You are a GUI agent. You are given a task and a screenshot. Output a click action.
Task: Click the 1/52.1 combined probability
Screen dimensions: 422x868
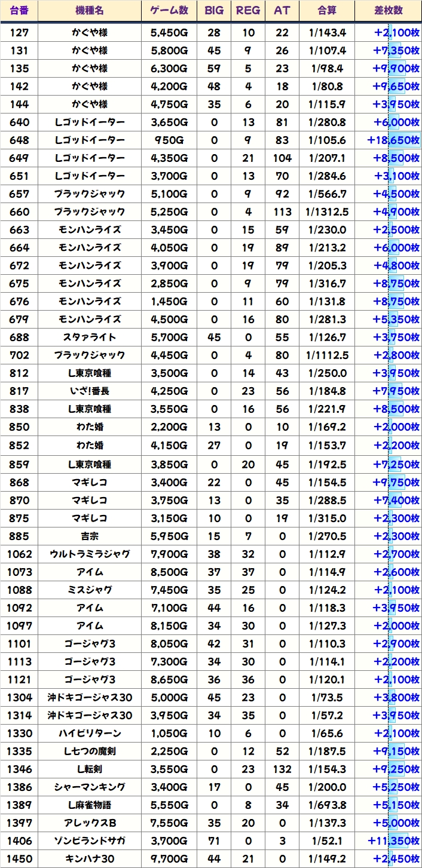327,840
